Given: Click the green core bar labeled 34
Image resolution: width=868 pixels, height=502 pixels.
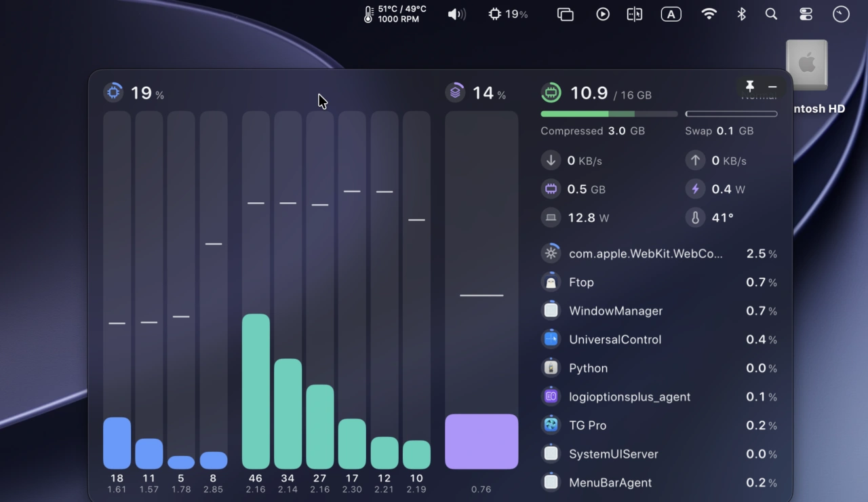Looking at the screenshot, I should [x=288, y=414].
